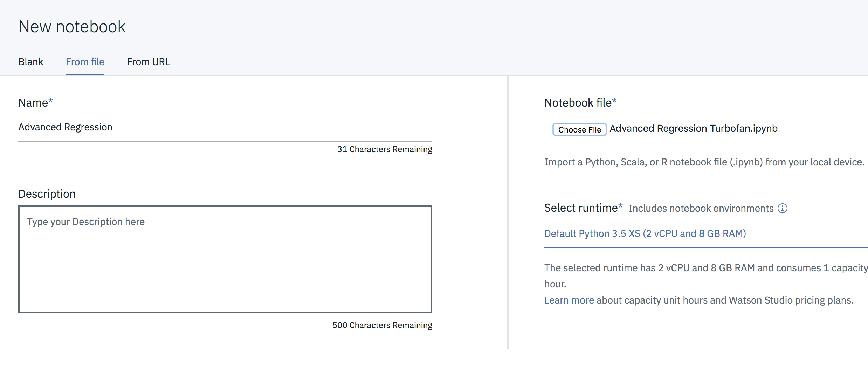Viewport: 868px width, 366px height.
Task: Click the Description label
Action: (x=47, y=194)
